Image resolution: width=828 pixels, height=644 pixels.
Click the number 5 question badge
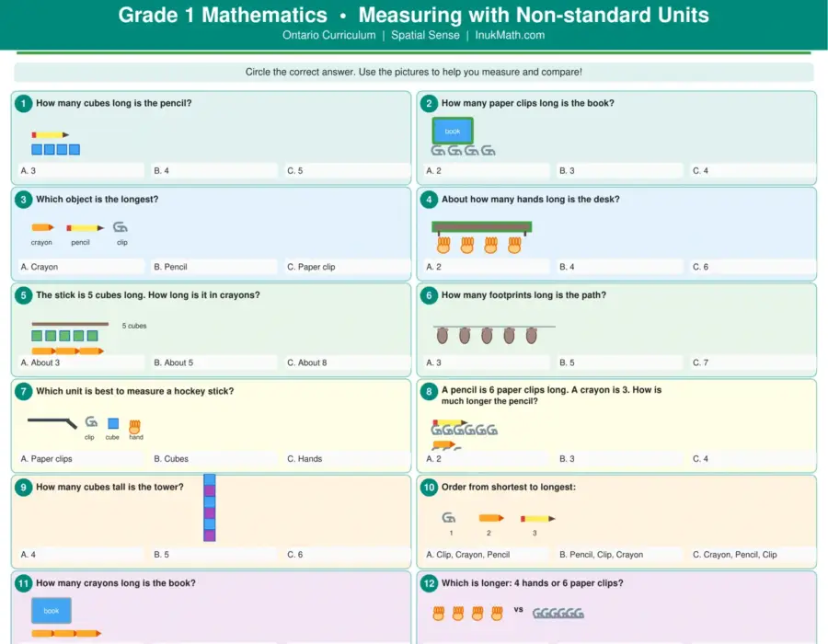click(x=23, y=295)
